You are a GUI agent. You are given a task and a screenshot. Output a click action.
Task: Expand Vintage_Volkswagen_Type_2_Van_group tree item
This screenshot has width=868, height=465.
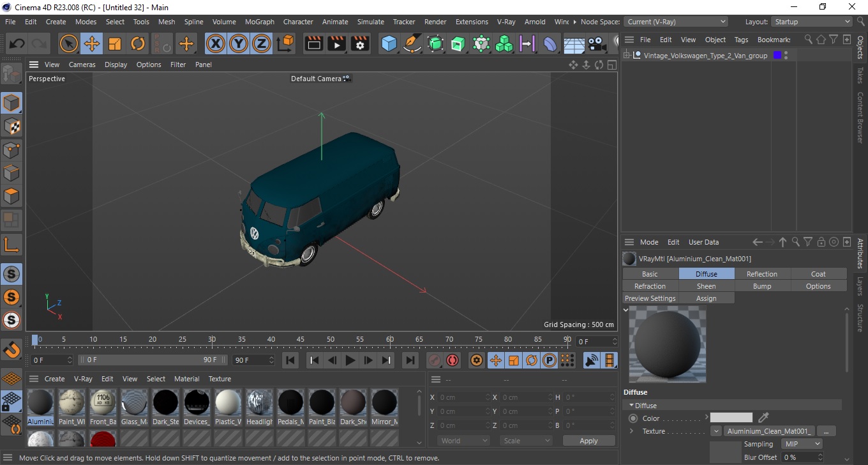pos(627,56)
